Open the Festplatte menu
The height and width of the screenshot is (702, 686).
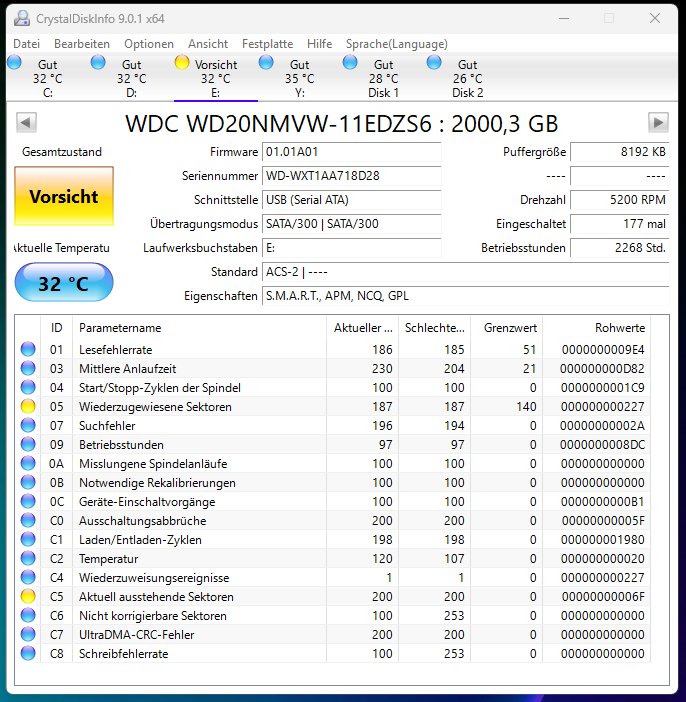click(x=267, y=44)
